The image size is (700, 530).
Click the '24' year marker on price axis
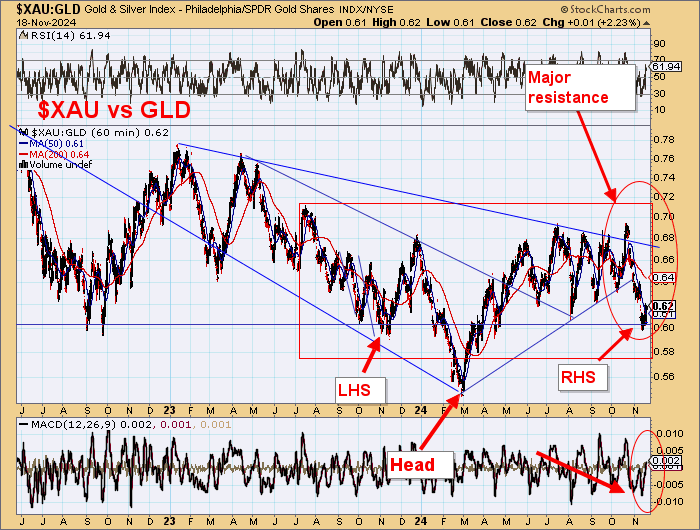420,410
